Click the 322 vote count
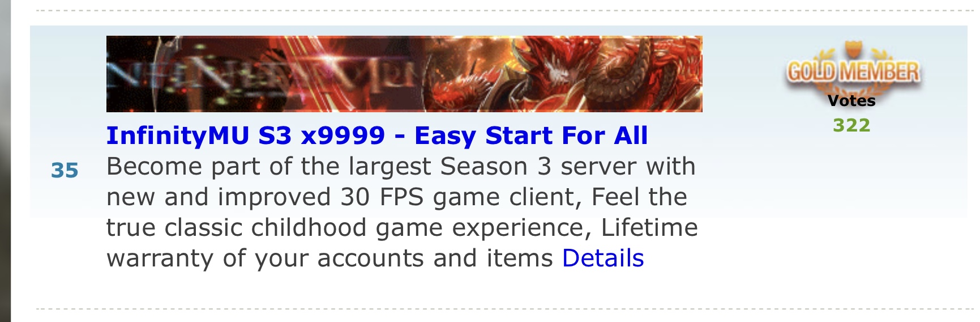Image resolution: width=980 pixels, height=322 pixels. pos(851,125)
